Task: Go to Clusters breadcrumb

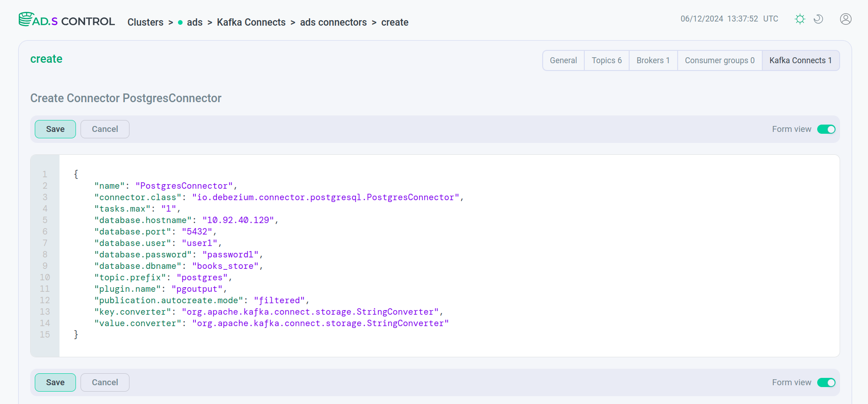Action: pyautogui.click(x=145, y=22)
